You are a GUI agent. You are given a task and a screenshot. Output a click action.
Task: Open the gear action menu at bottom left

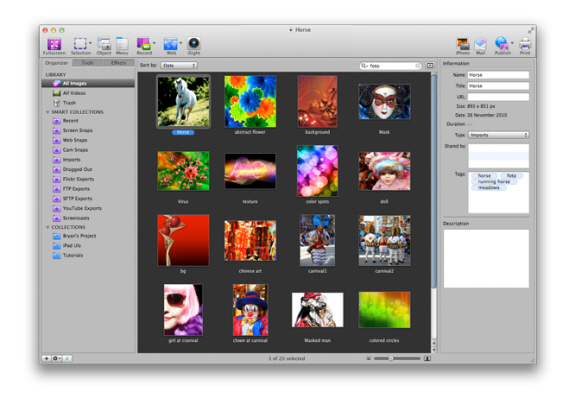56,358
